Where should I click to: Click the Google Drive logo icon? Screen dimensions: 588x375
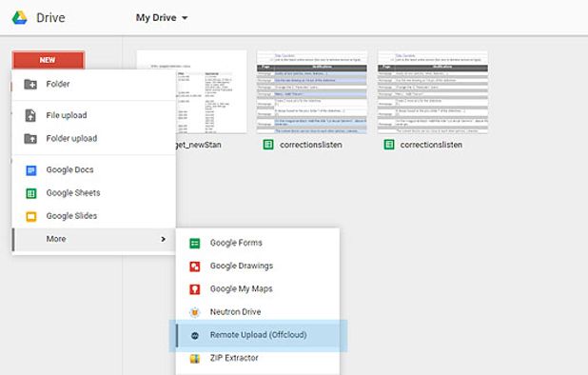(x=19, y=18)
